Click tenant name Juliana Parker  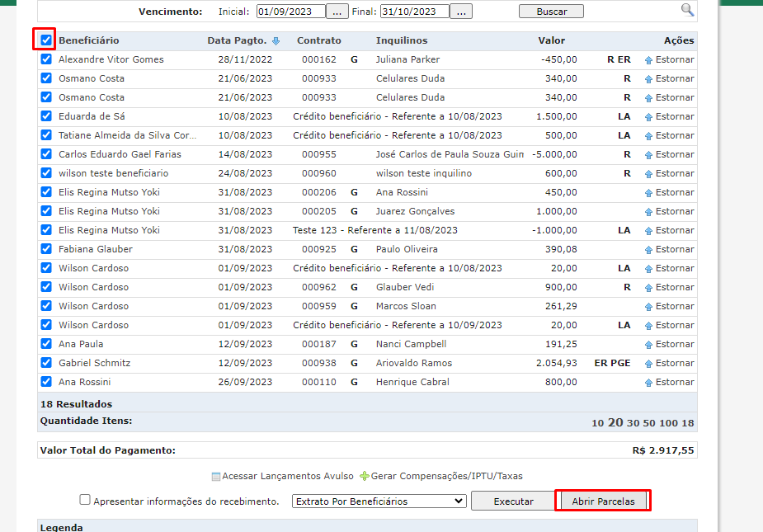point(407,59)
